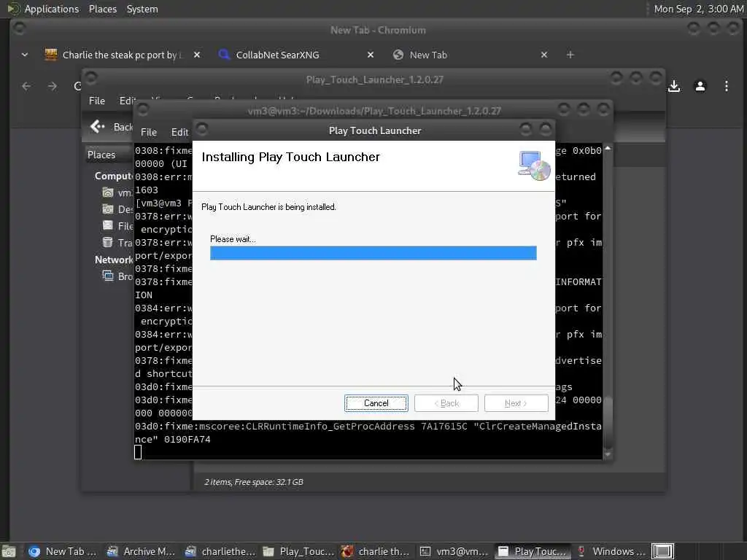The width and height of the screenshot is (747, 560).
Task: Click the show desktop icon in taskbar
Action: click(x=9, y=551)
